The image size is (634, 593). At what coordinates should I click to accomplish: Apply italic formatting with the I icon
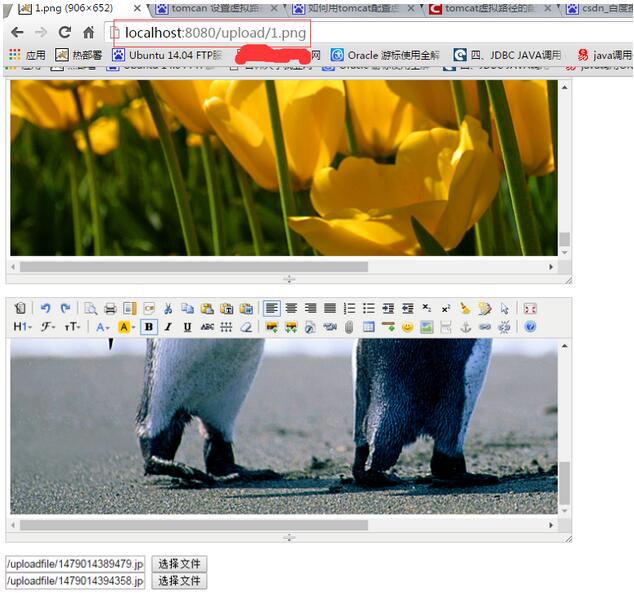pyautogui.click(x=168, y=327)
